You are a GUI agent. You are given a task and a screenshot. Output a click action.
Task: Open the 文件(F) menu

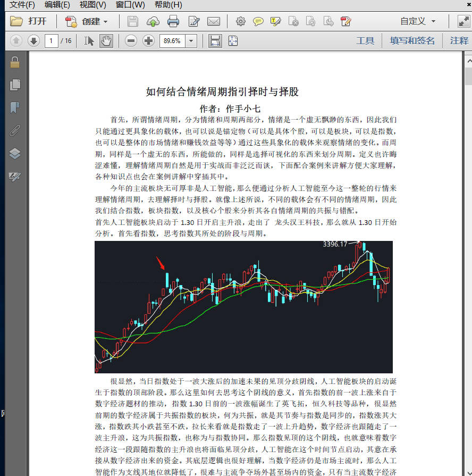(x=22, y=5)
